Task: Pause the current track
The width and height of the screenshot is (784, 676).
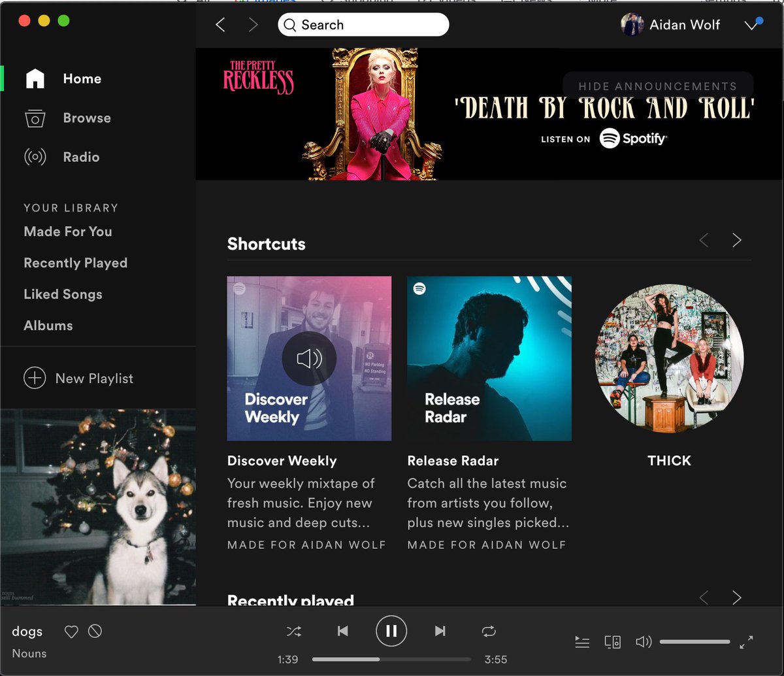Action: coord(391,631)
